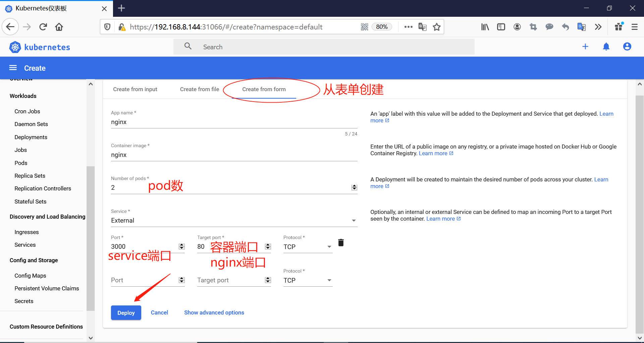Open Services in sidebar

point(25,245)
